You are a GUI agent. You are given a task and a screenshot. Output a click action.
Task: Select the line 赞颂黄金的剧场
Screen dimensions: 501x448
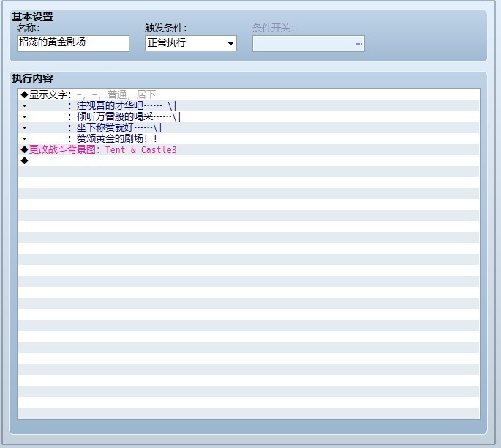point(248,138)
